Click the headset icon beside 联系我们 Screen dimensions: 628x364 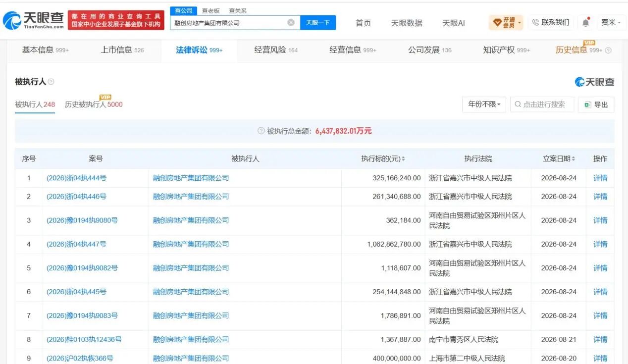click(x=535, y=23)
